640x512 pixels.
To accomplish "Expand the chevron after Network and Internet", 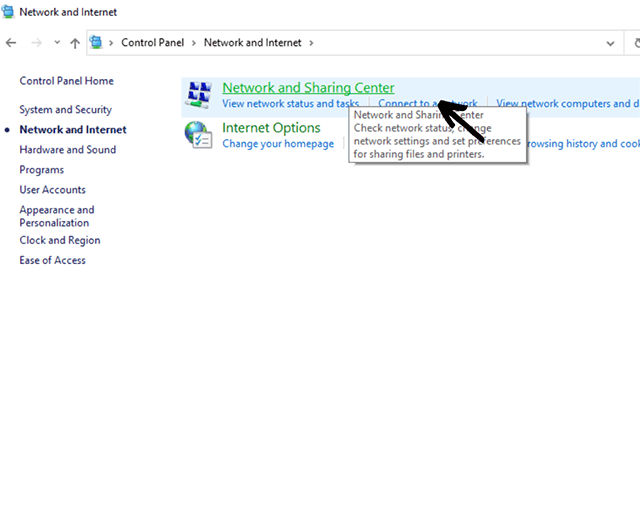I will (311, 43).
